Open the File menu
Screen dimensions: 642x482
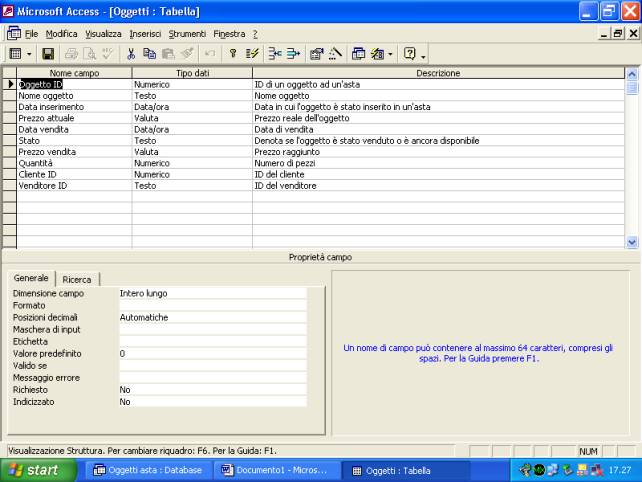pos(32,34)
